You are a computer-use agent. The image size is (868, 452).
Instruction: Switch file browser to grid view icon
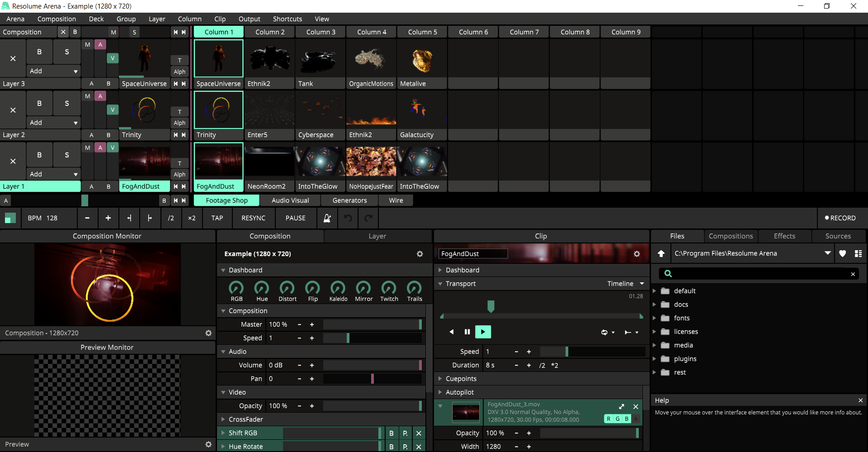tap(858, 253)
